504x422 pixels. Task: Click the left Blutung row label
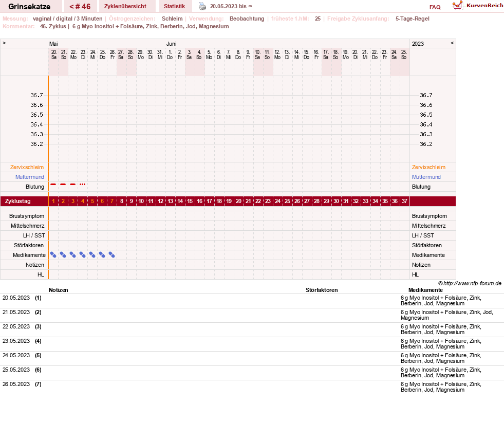pos(35,187)
